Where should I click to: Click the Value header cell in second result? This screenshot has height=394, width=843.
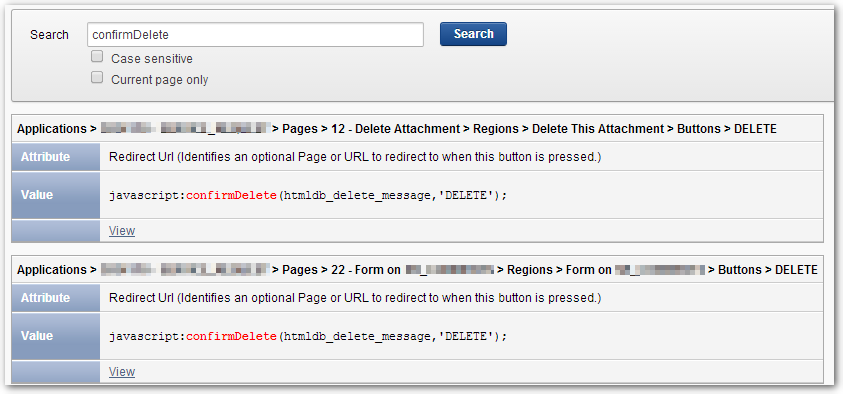click(56, 336)
